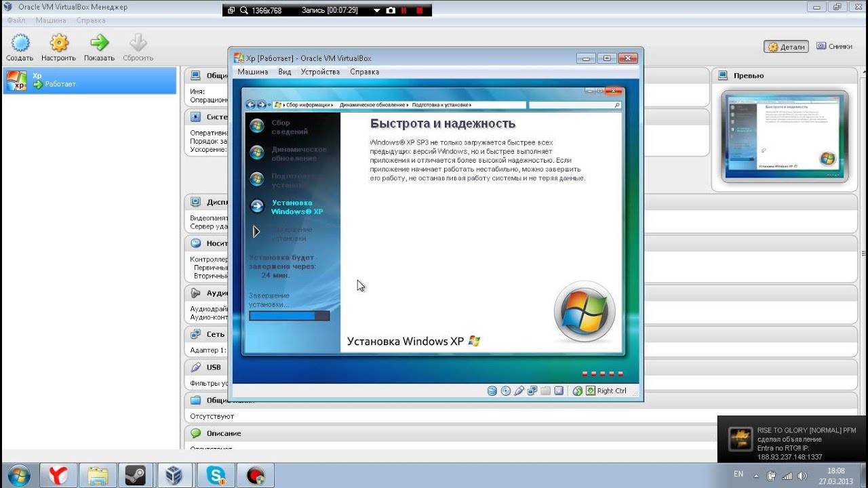Click the Превью VM preview thumbnail
This screenshot has width=868, height=488.
[784, 136]
